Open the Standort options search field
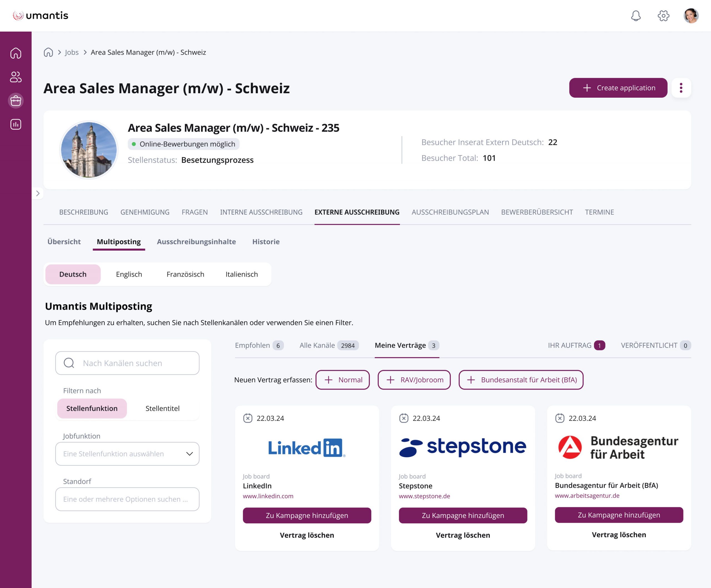This screenshot has width=711, height=588. [x=127, y=499]
